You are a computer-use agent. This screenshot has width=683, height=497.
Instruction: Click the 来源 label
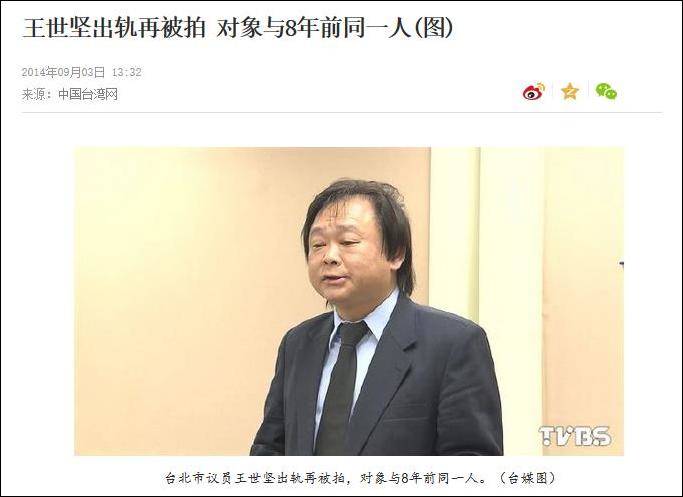click(33, 94)
